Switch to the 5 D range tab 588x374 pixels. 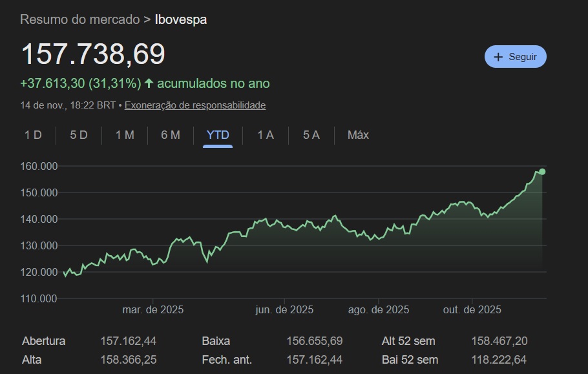point(78,135)
